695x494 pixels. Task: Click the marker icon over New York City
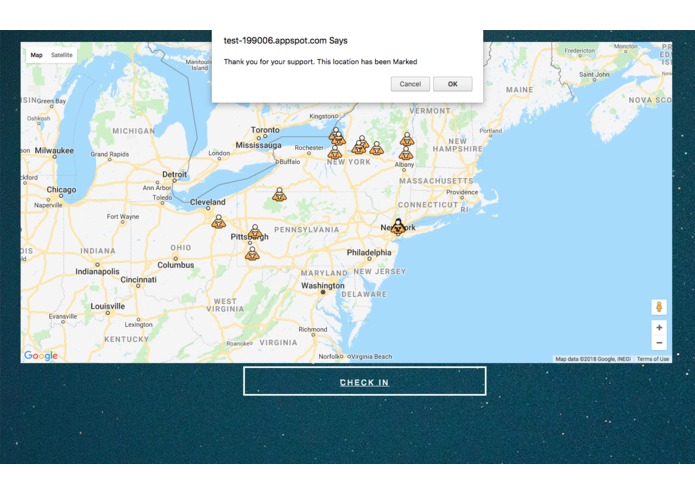[398, 226]
